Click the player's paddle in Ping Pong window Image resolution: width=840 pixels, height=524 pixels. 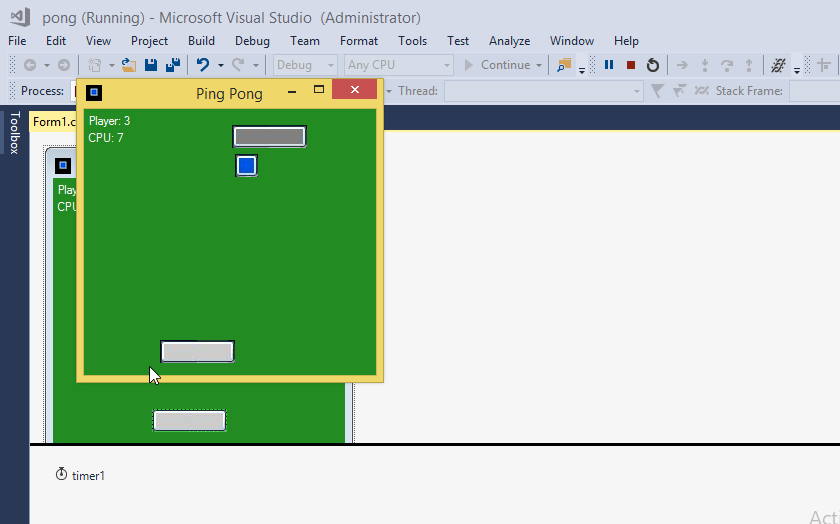click(x=198, y=351)
